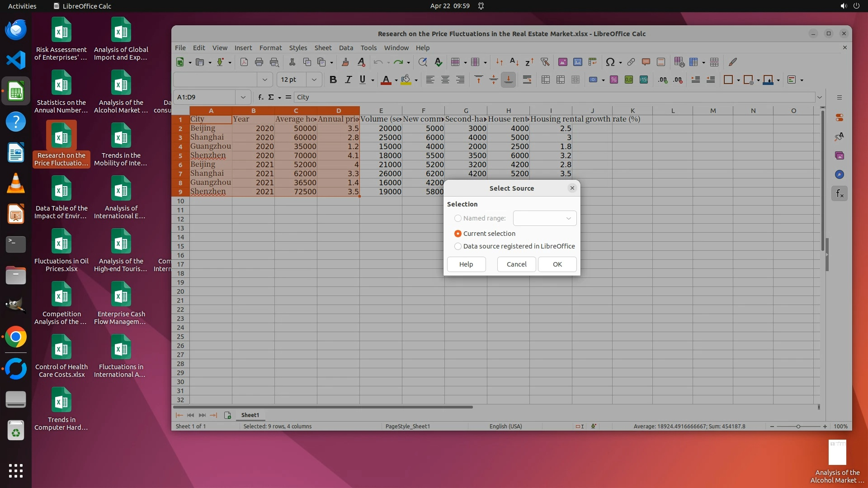Click the Sort Ascending toolbar icon
This screenshot has width=868, height=488.
514,62
